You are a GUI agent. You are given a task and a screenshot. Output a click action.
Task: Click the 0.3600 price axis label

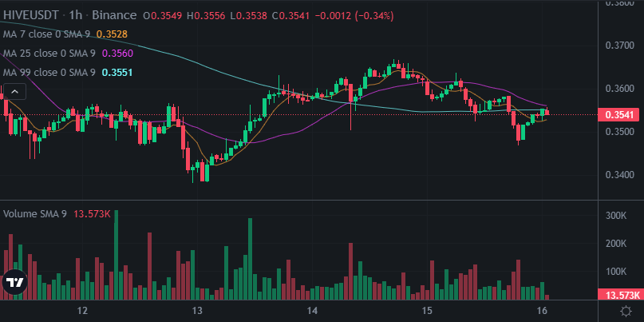[619, 89]
